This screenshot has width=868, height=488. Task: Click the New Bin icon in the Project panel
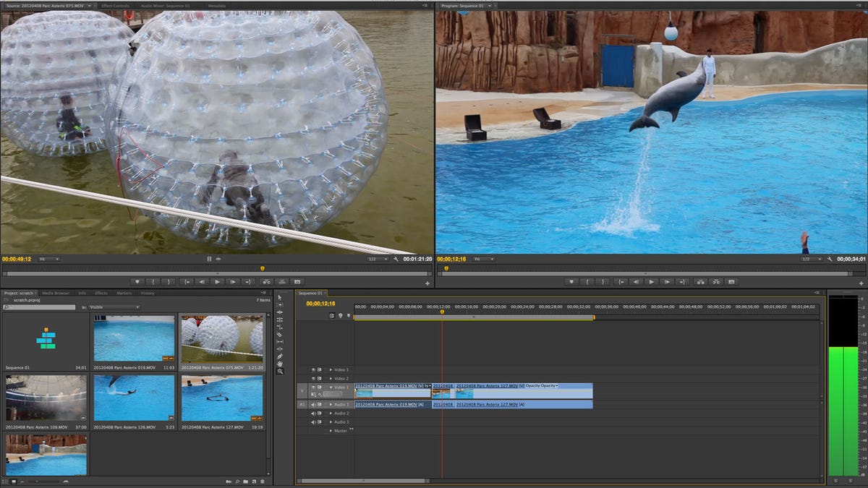pos(245,483)
